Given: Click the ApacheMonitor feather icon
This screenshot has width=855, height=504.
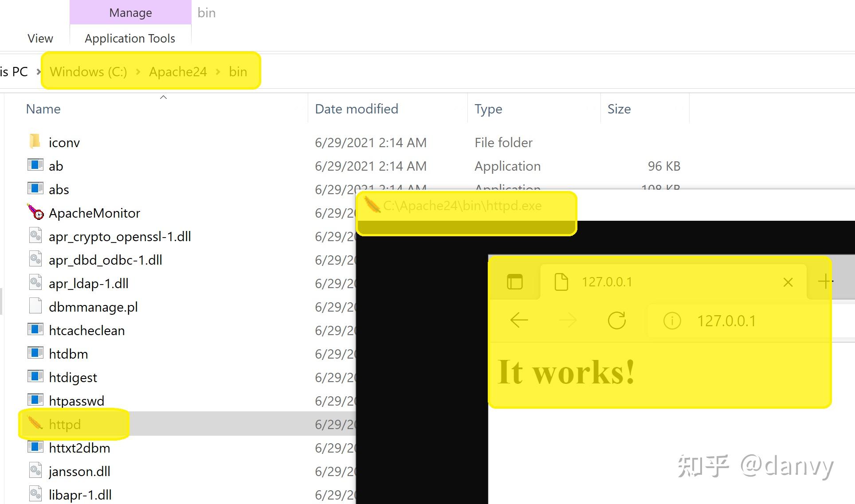Looking at the screenshot, I should coord(35,212).
